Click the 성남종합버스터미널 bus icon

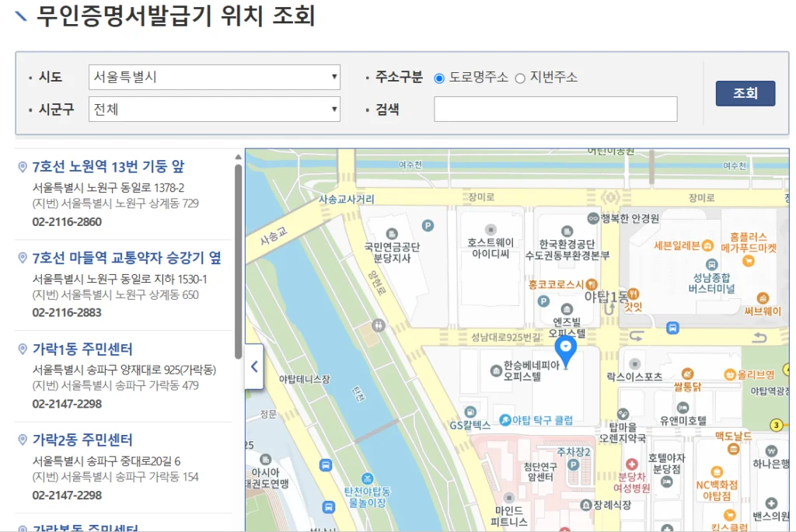point(712,265)
